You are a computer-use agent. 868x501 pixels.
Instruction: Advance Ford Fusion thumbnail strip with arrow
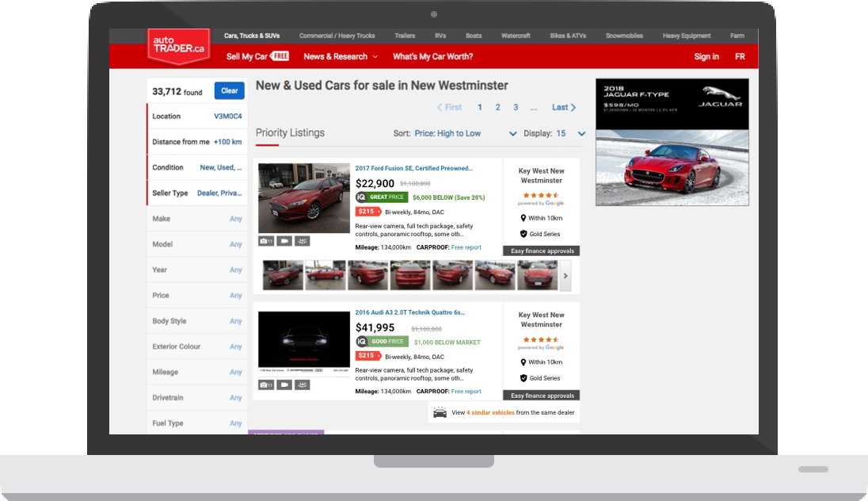(x=565, y=276)
